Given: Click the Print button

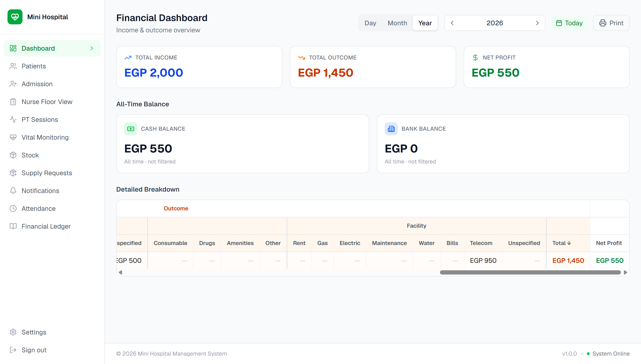Looking at the screenshot, I should pos(611,23).
